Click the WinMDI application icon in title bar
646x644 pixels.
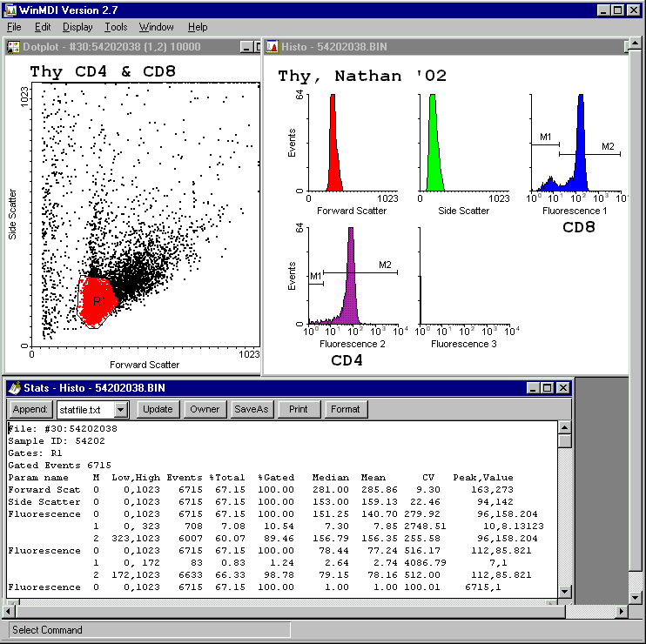click(x=10, y=10)
